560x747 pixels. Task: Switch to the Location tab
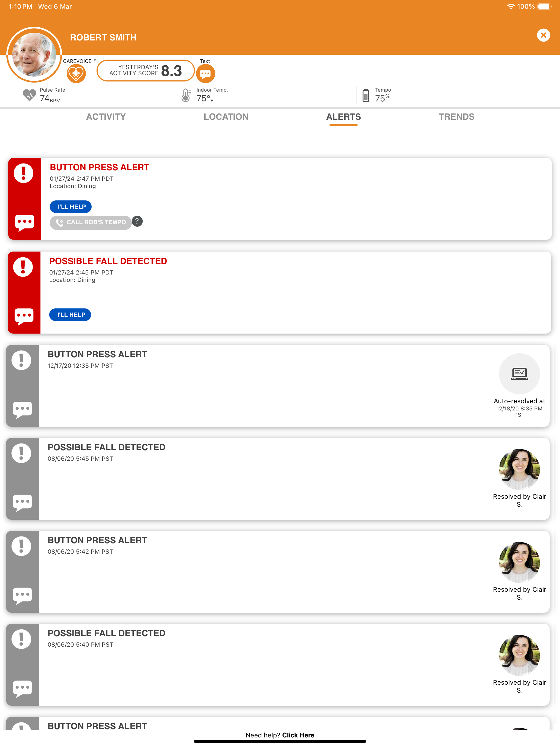226,117
